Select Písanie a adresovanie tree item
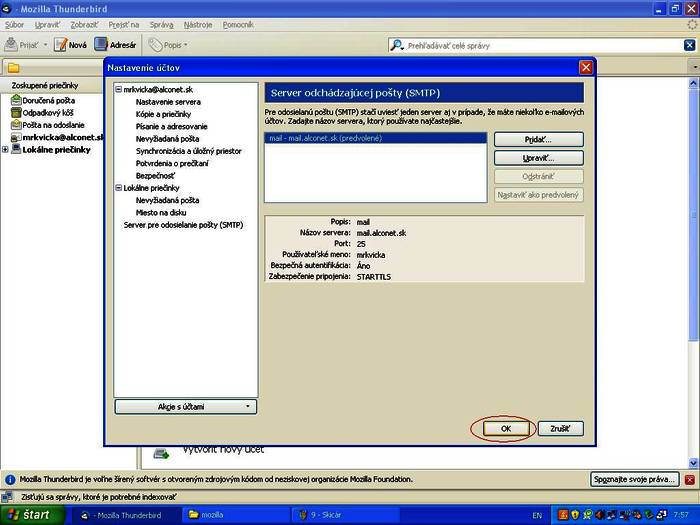 click(172, 126)
